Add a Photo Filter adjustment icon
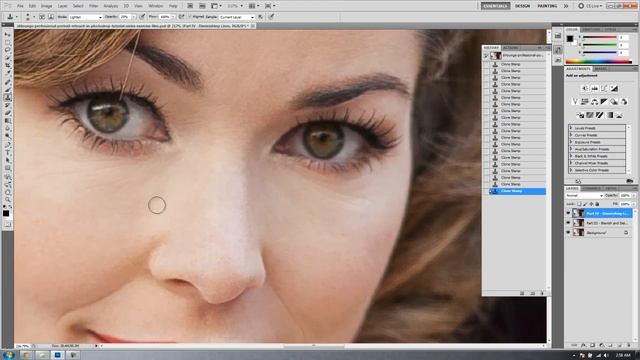Image resolution: width=640 pixels, height=360 pixels. [x=614, y=101]
